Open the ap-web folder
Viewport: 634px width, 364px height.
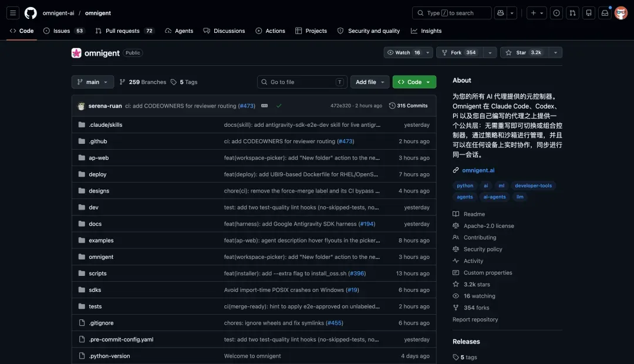click(x=99, y=158)
